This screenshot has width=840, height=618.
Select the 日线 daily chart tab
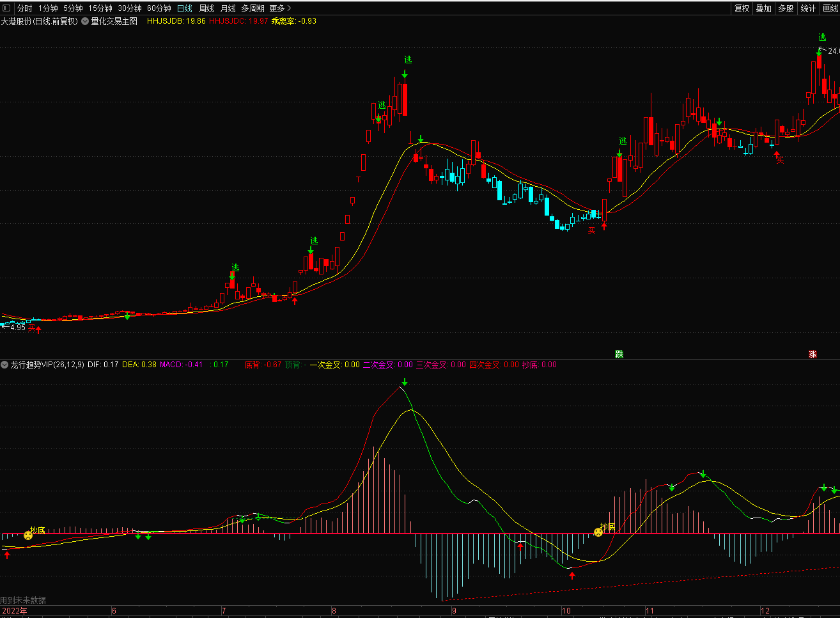pyautogui.click(x=185, y=8)
